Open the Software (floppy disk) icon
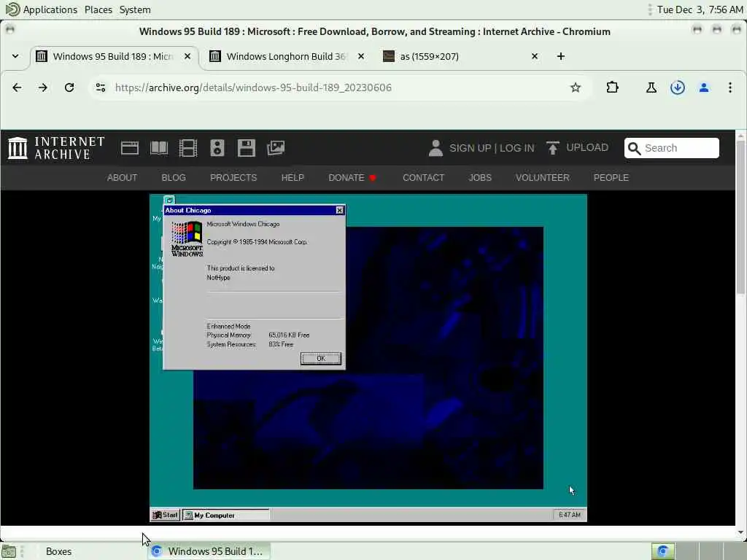Screen dimensions: 747x560 click(247, 148)
